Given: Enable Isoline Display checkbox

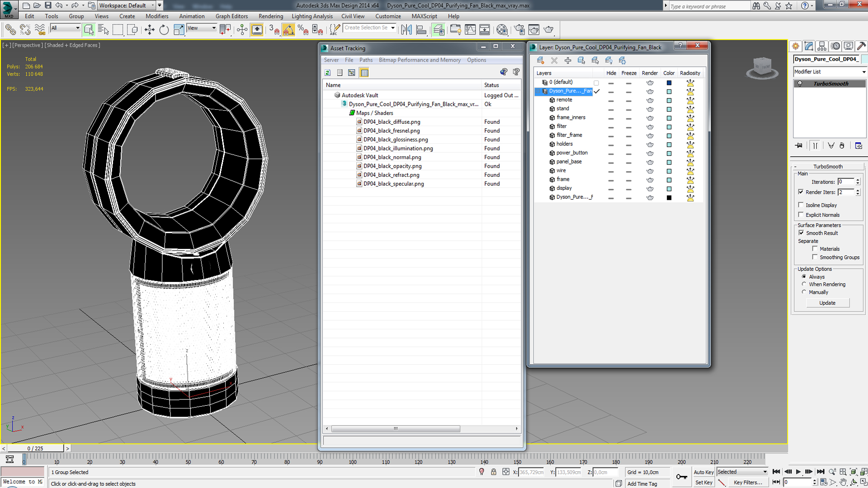Looking at the screenshot, I should pyautogui.click(x=801, y=205).
